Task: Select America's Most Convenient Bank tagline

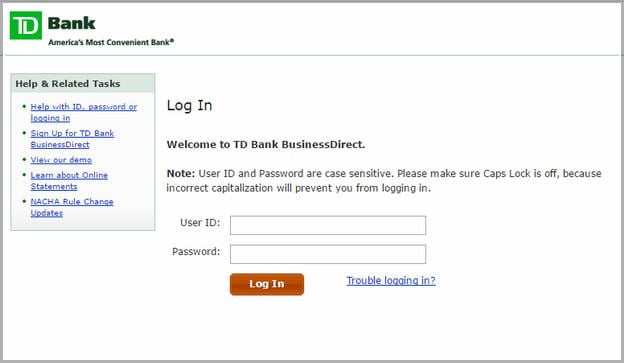Action: click(x=111, y=42)
